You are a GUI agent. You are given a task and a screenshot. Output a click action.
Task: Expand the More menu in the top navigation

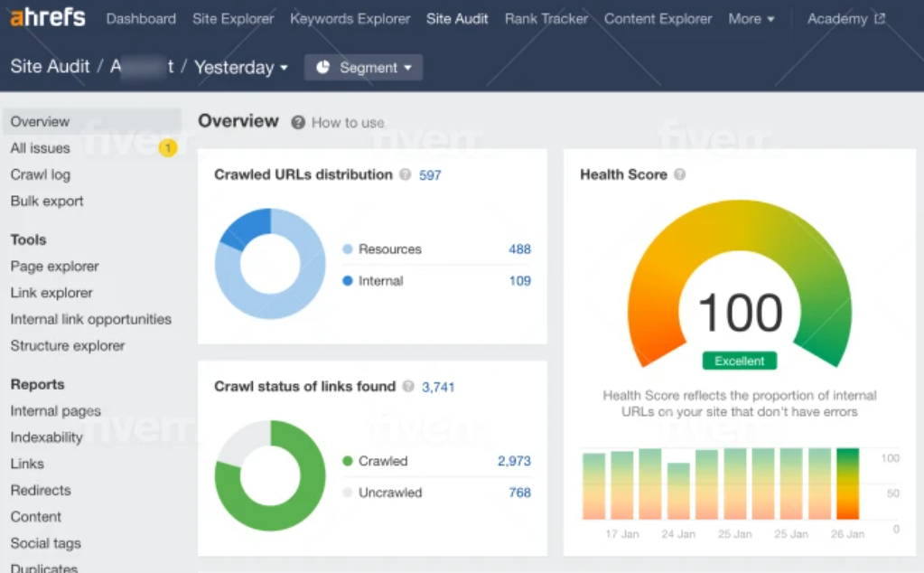pos(751,18)
